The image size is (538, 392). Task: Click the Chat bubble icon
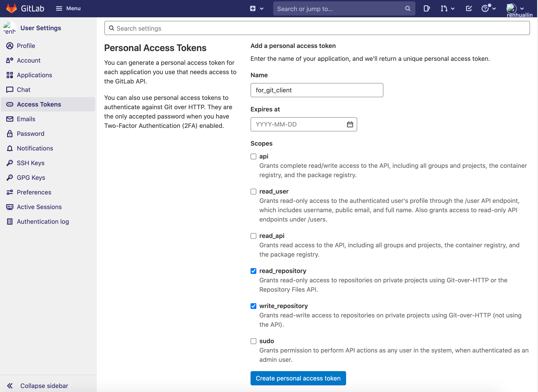tap(10, 90)
